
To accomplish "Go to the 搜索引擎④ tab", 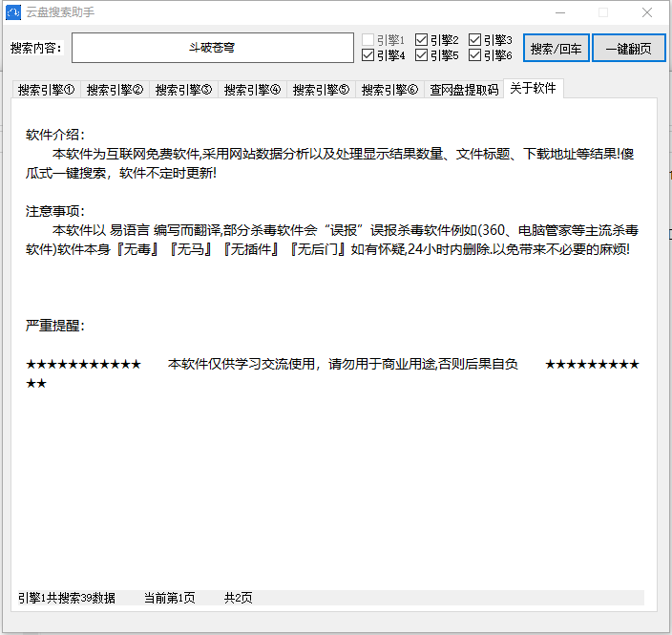I will 252,90.
